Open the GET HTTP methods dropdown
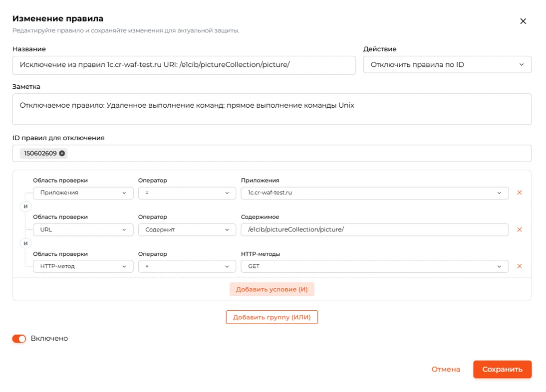546x392 pixels. (374, 266)
